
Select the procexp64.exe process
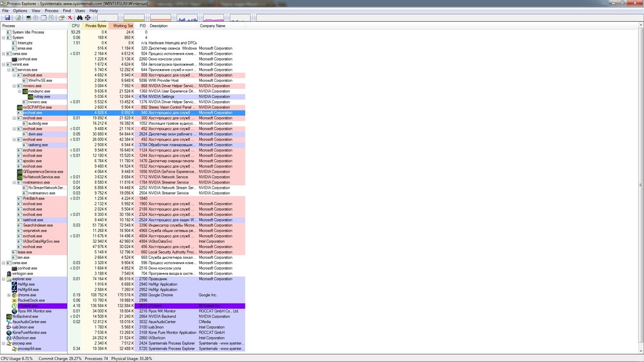point(123,348)
